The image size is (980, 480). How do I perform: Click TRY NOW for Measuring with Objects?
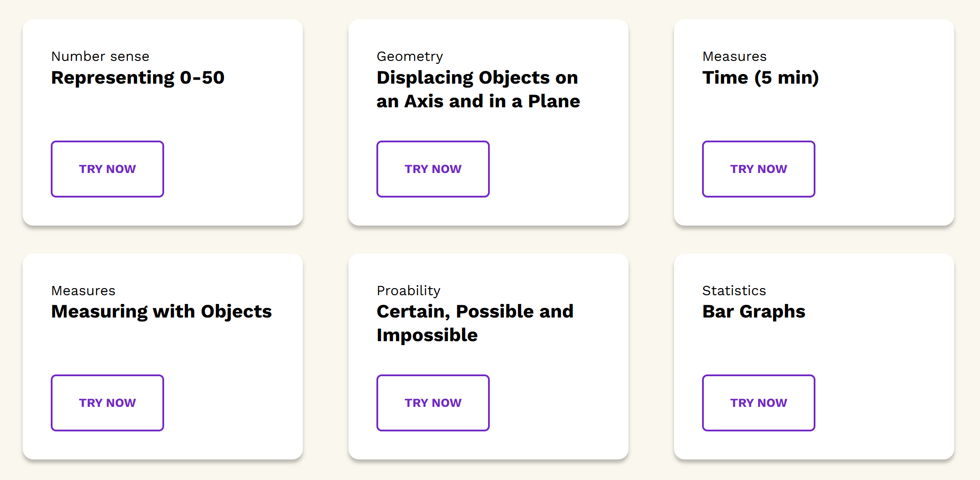107,403
